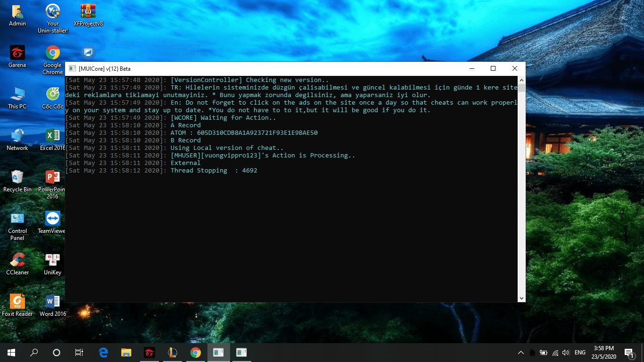Select the TeamViewer desktop shortcut
This screenshot has width=644, height=362.
[52, 222]
